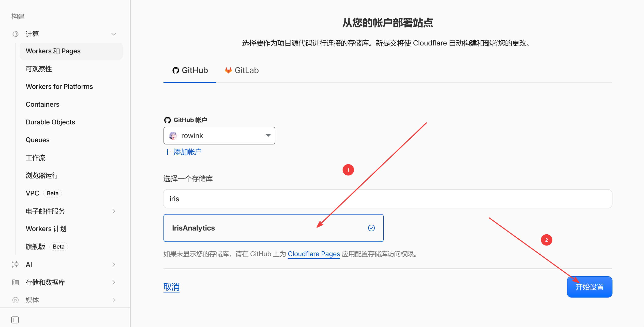Open Workers 计划 menu item

pos(71,229)
